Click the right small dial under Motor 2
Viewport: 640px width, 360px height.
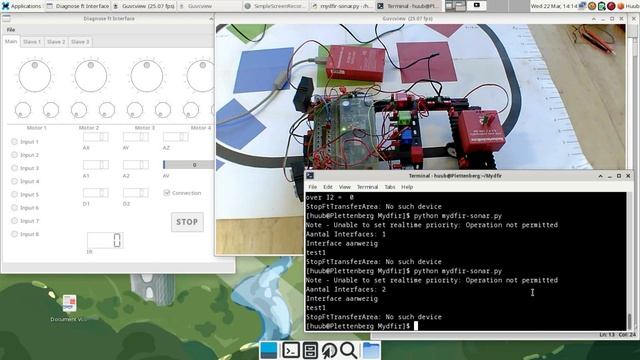[x=107, y=110]
